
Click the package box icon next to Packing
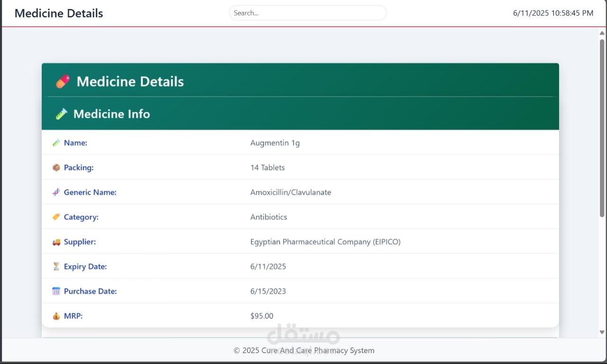pos(56,167)
